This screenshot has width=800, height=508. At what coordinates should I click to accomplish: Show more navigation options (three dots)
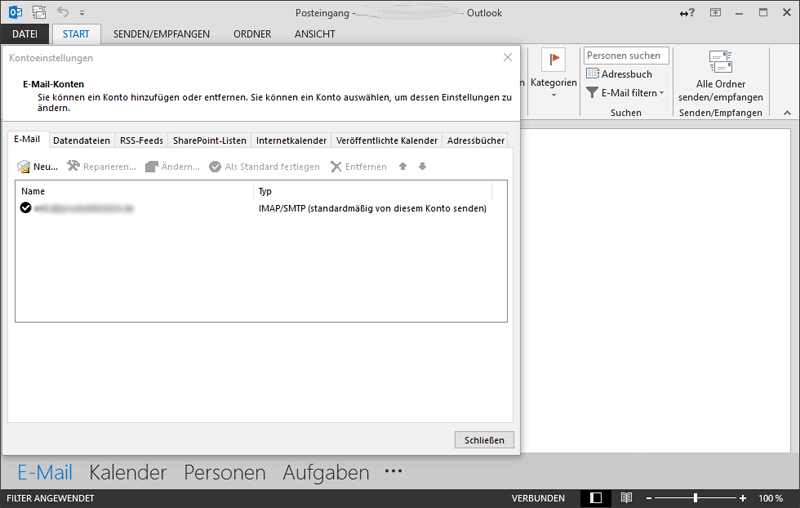[x=393, y=472]
